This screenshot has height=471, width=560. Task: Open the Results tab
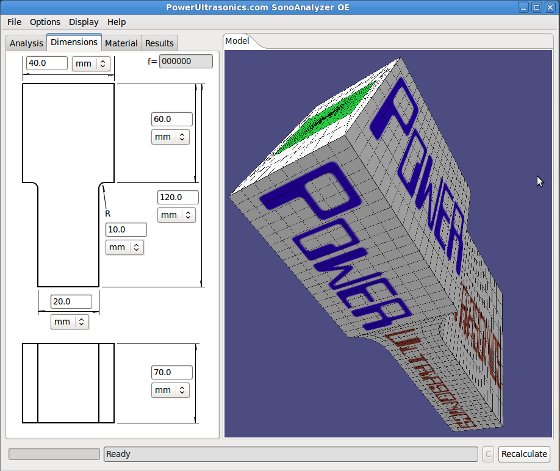159,43
